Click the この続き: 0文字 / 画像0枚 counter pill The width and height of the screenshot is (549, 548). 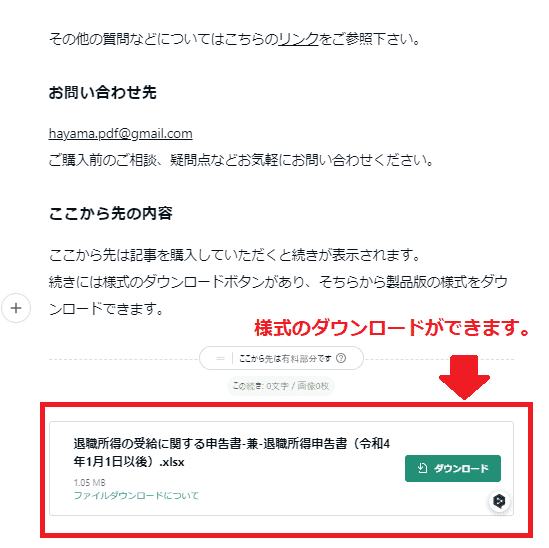click(281, 386)
